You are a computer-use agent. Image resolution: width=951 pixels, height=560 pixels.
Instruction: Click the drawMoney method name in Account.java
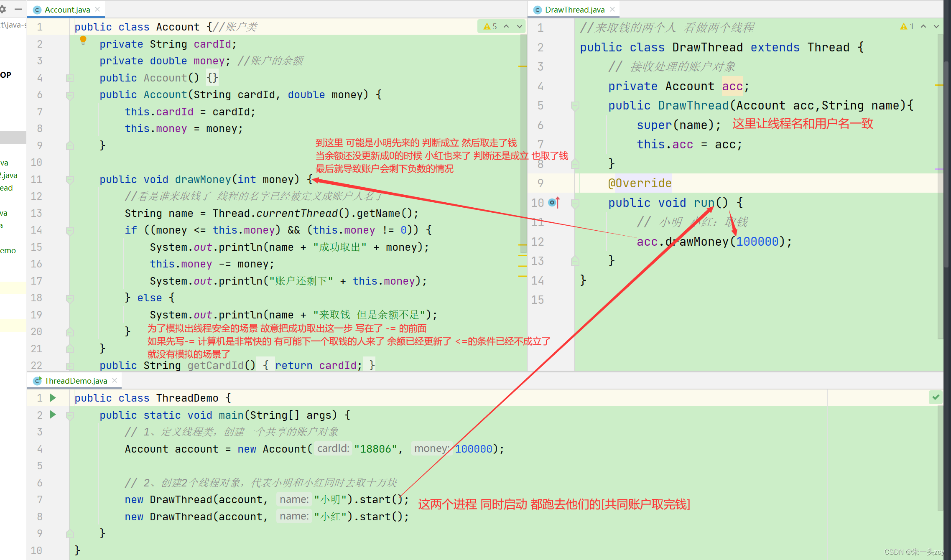[x=203, y=180]
